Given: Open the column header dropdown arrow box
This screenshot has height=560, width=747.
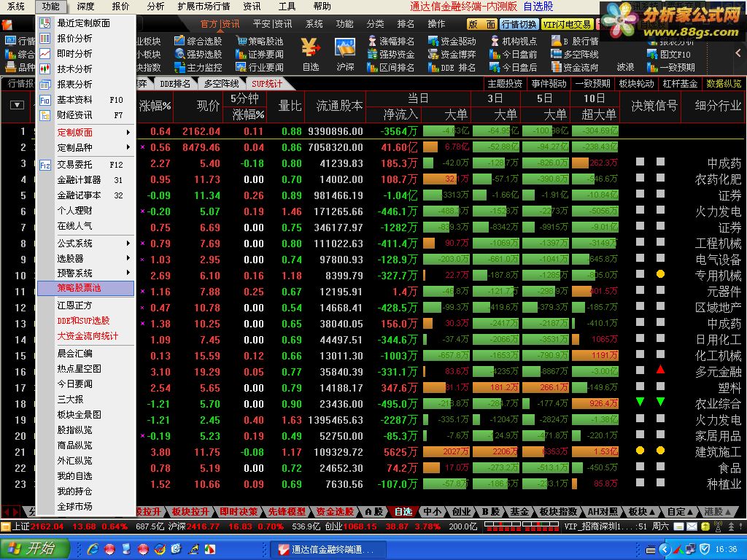Looking at the screenshot, I should (x=18, y=105).
